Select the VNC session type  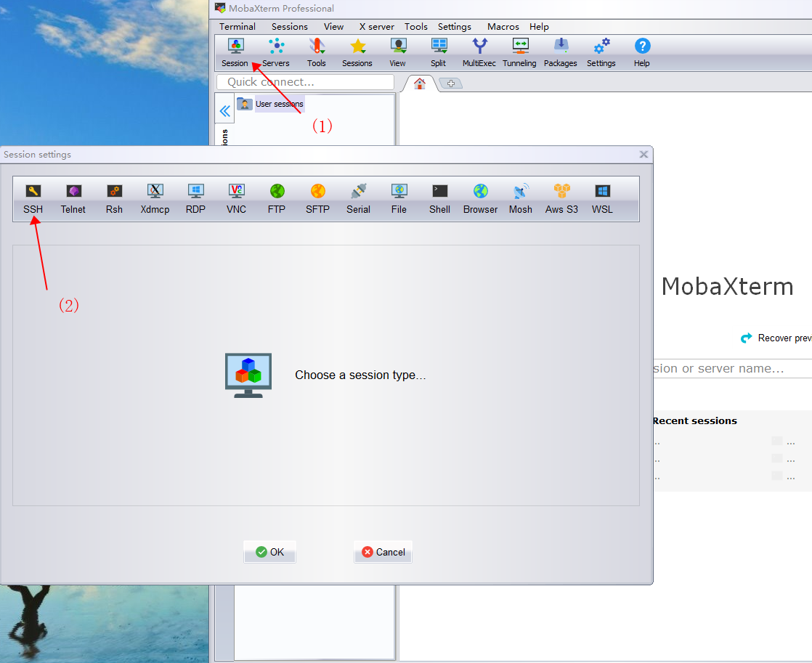pos(236,196)
